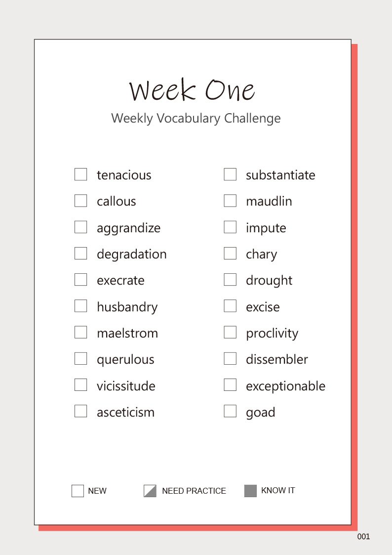Click the Week One heading
Screen dimensions: 392x555
coord(192,90)
